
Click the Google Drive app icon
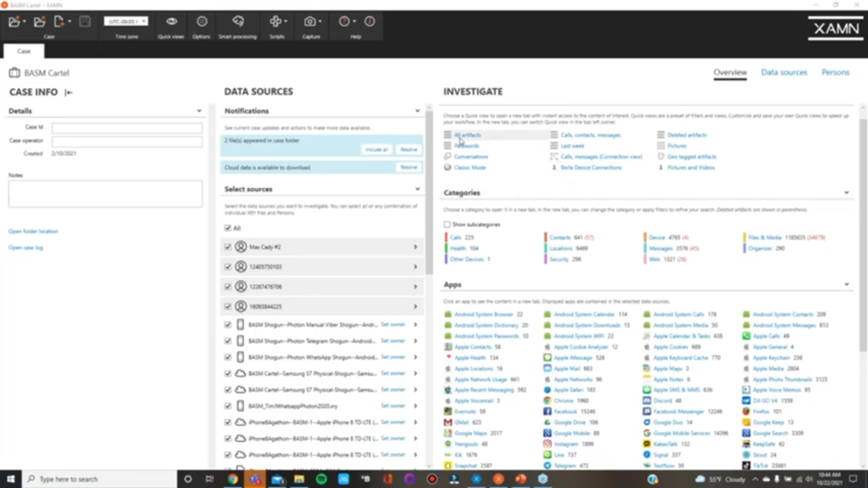click(547, 422)
